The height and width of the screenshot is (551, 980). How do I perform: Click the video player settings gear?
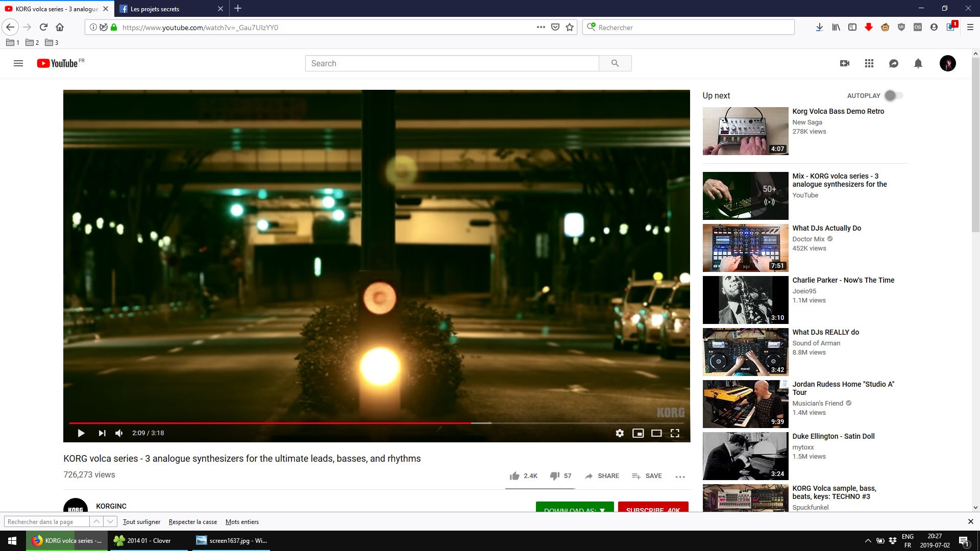coord(620,433)
